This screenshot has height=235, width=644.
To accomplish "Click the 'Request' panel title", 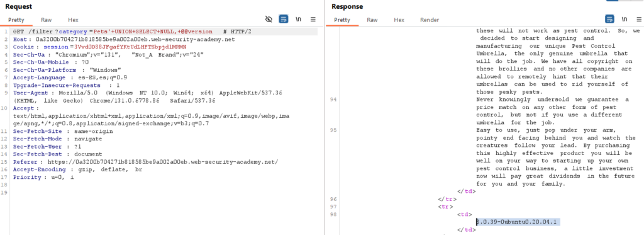I will pyautogui.click(x=18, y=6).
